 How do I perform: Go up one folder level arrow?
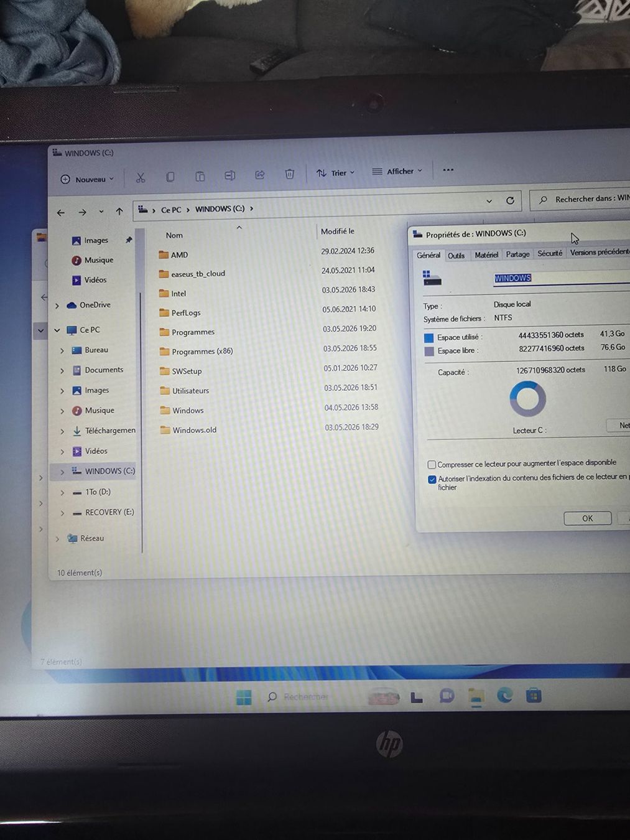[119, 212]
